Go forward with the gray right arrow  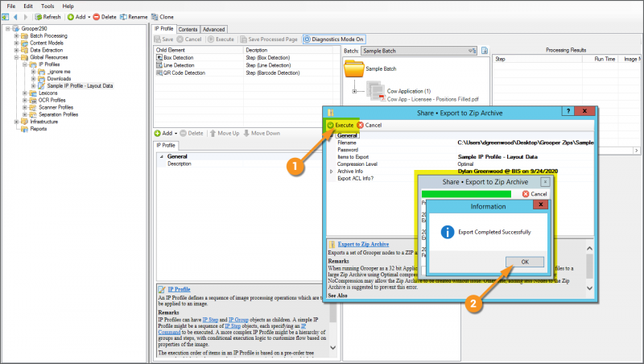[26, 17]
